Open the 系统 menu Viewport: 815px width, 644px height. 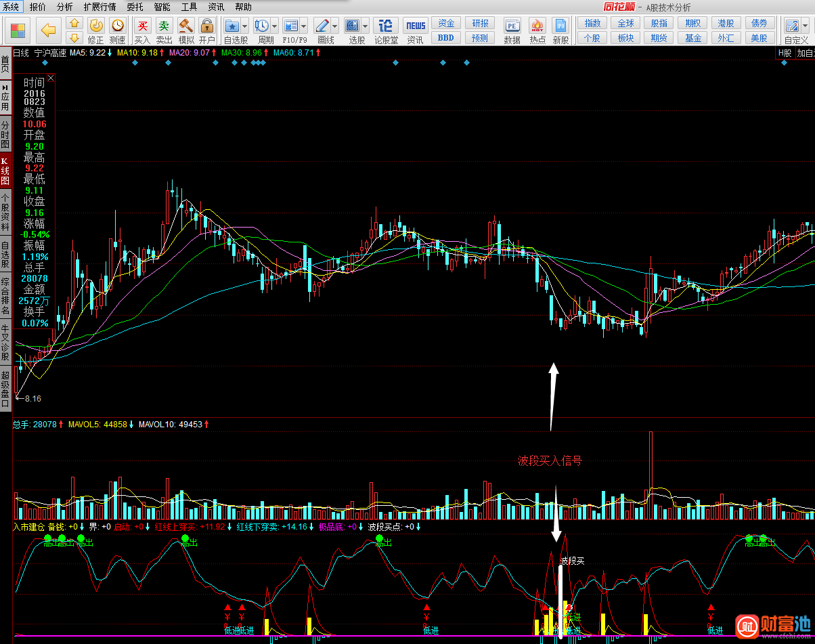point(11,7)
